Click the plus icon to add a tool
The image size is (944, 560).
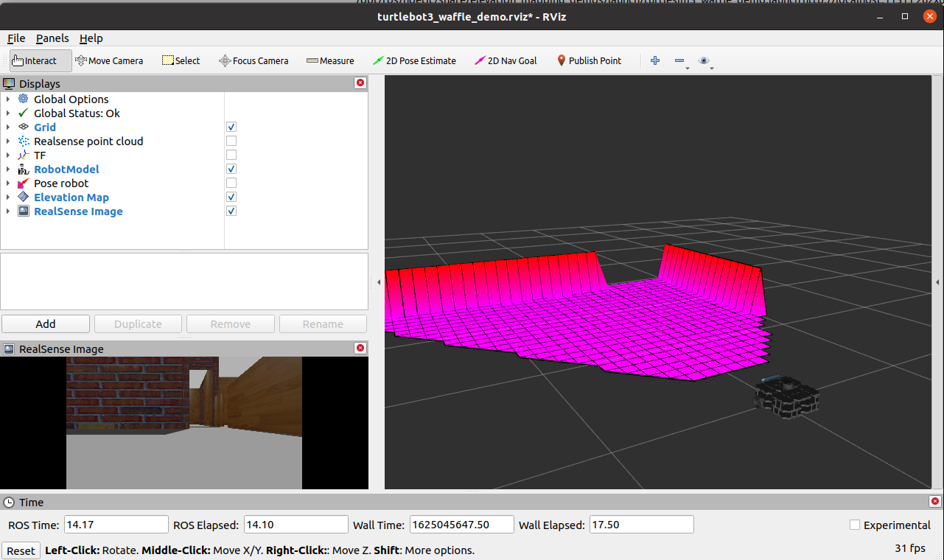click(x=654, y=60)
